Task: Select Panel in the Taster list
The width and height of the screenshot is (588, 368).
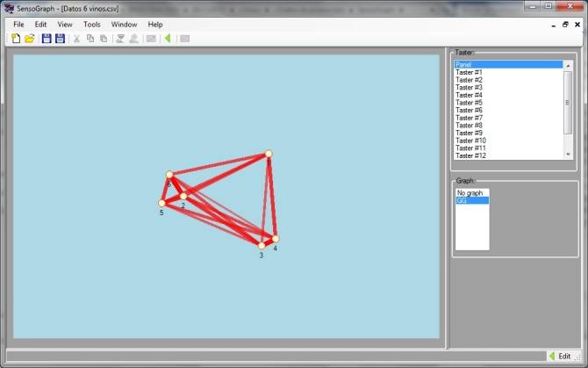Action: pos(463,65)
